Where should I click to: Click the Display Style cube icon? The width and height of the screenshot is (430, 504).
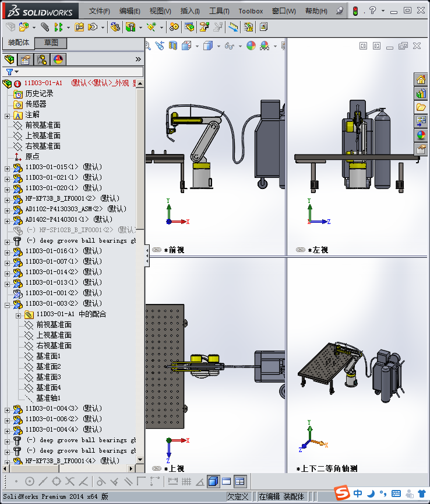(208, 46)
